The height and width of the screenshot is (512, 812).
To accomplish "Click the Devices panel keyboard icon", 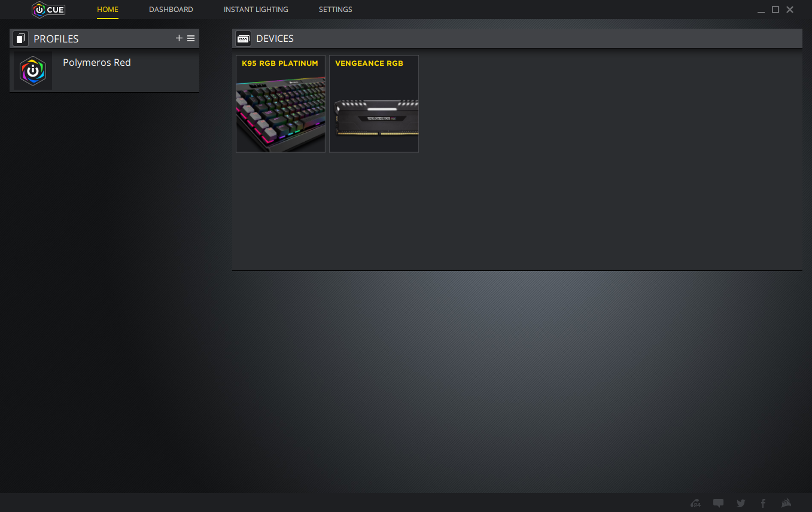I will (x=244, y=38).
